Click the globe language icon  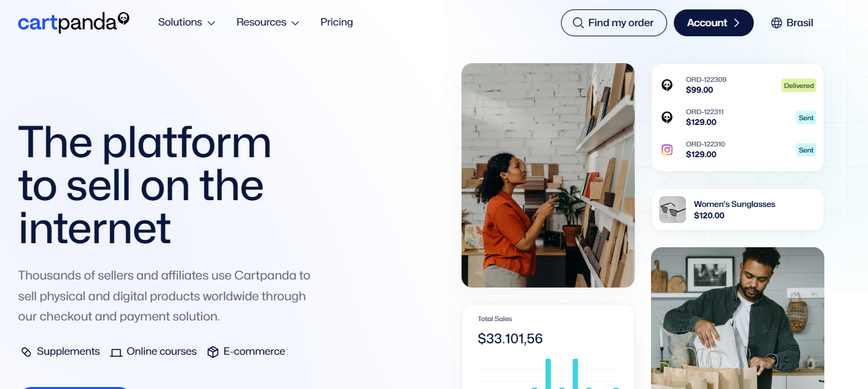click(777, 23)
